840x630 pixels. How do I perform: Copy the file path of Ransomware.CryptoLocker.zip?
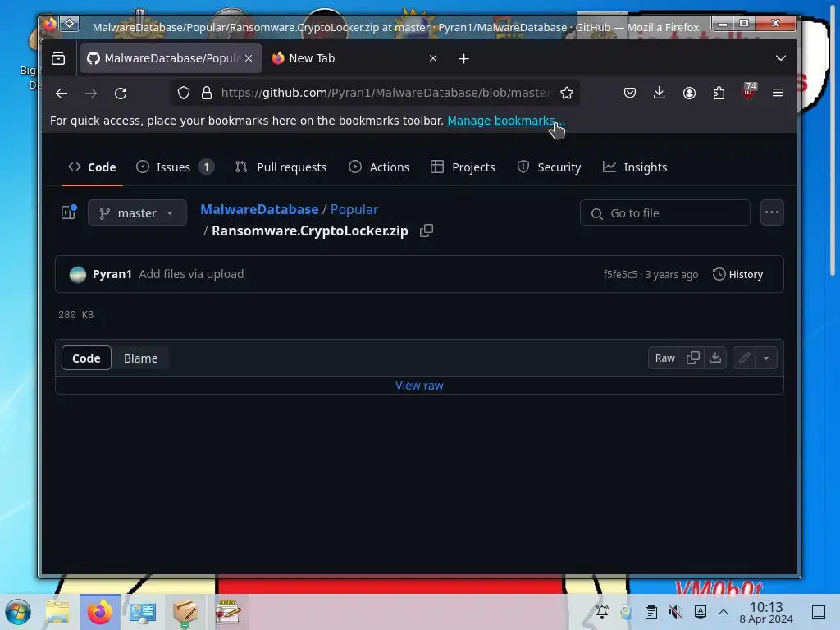click(x=427, y=231)
